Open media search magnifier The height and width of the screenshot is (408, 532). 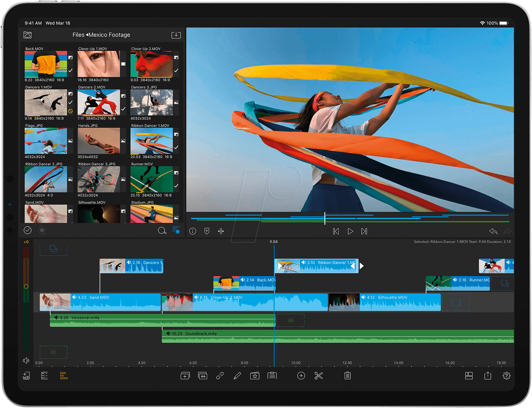(x=162, y=231)
